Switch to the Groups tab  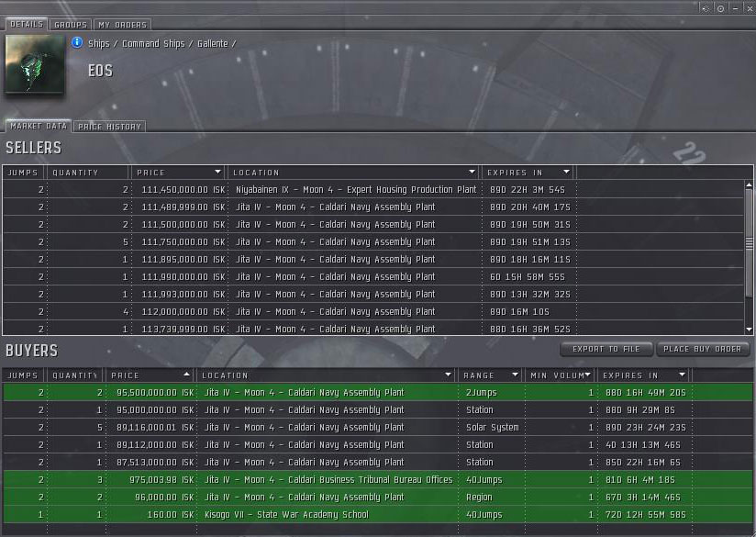(71, 25)
